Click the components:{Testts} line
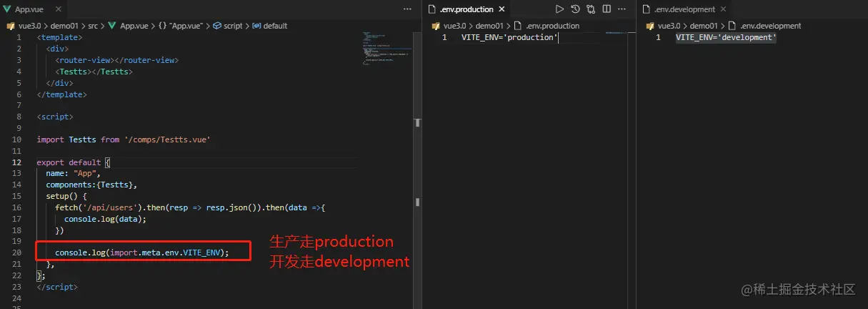 coord(91,185)
